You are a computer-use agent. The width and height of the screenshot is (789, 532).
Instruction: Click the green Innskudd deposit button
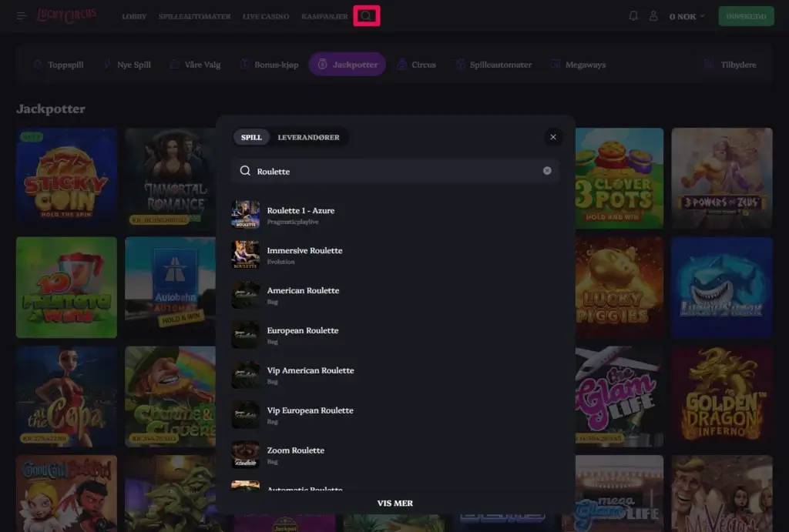746,16
